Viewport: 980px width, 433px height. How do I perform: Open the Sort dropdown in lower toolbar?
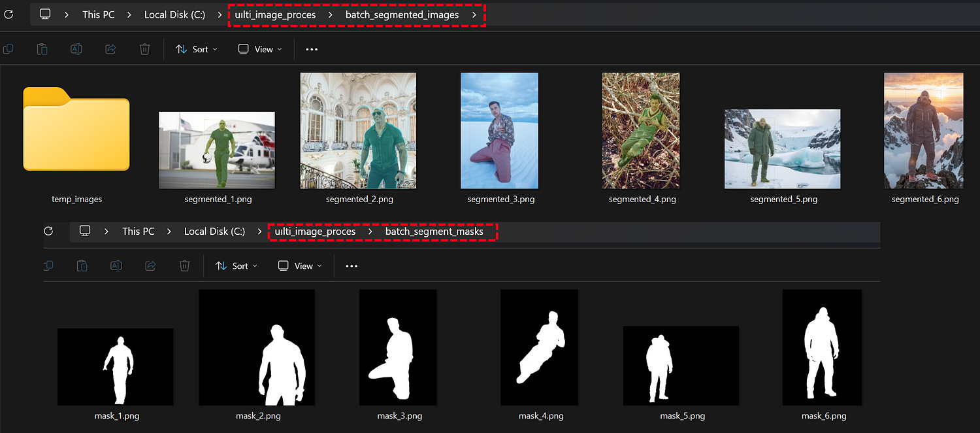pos(237,266)
